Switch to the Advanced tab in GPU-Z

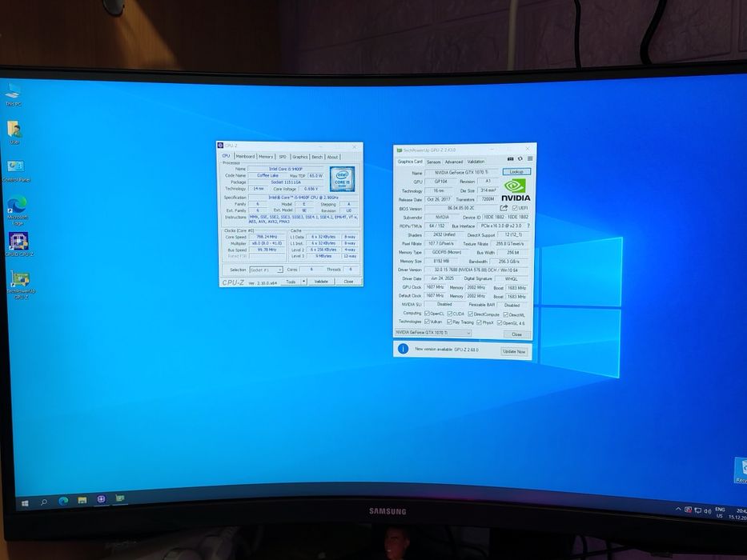pos(453,162)
